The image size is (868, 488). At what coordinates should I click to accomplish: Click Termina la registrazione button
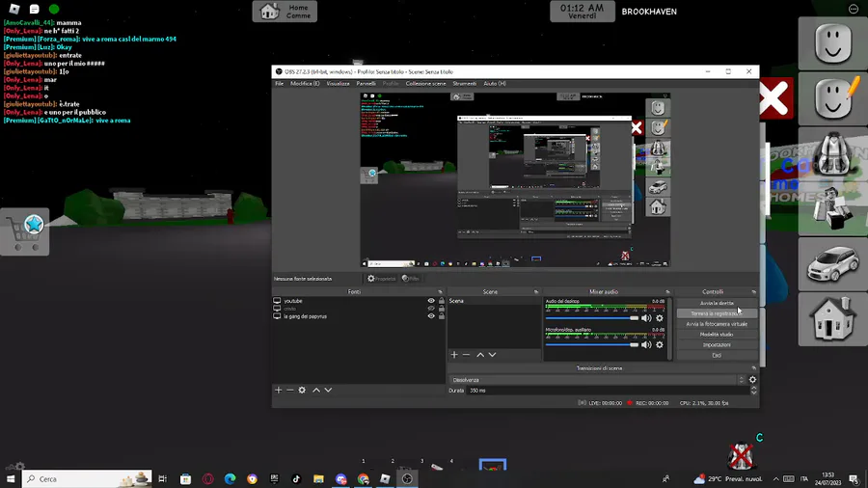(x=717, y=313)
